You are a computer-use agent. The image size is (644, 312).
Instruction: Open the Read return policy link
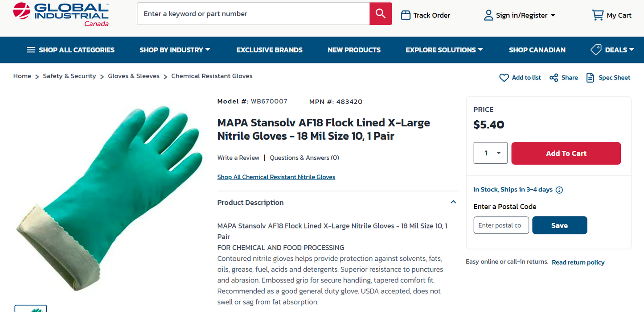[x=578, y=262]
